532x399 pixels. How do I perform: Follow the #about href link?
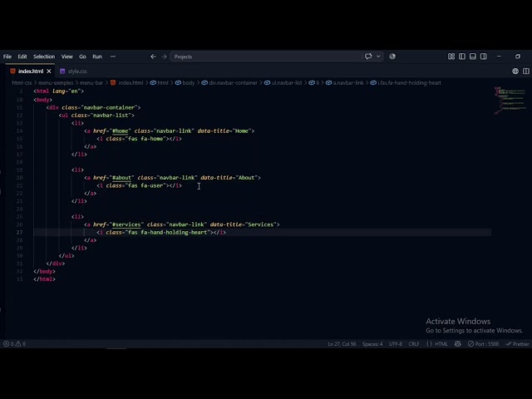point(122,178)
